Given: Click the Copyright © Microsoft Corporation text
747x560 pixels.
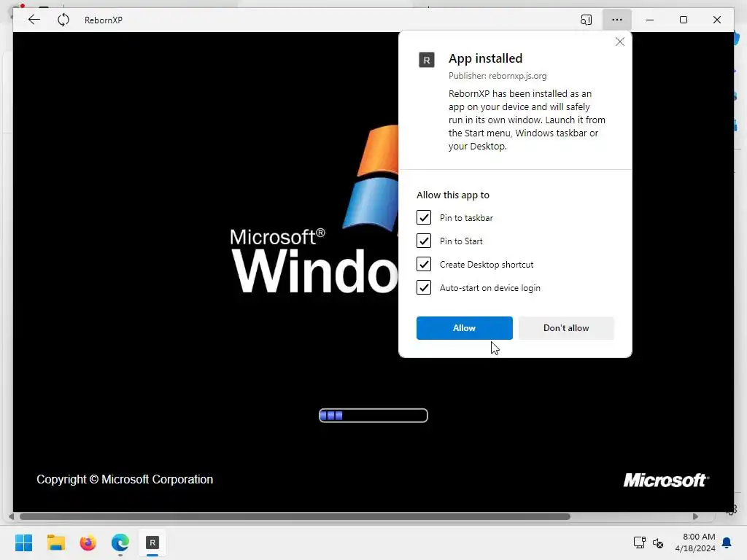Looking at the screenshot, I should 125,479.
